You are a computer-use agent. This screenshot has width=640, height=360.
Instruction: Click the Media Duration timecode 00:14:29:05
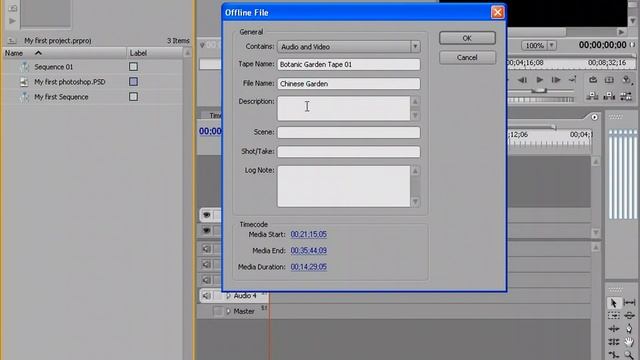coord(309,267)
